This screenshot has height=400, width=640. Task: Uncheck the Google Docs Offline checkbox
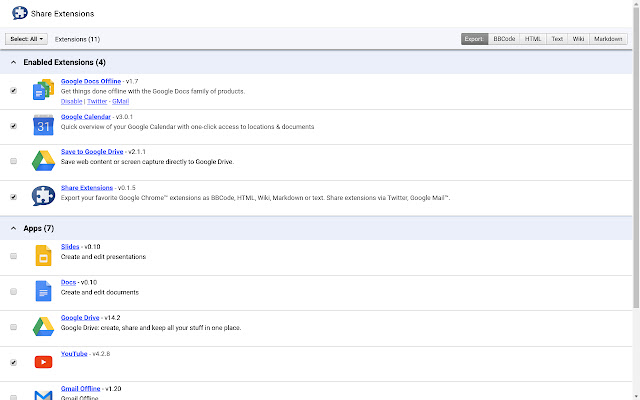click(13, 90)
